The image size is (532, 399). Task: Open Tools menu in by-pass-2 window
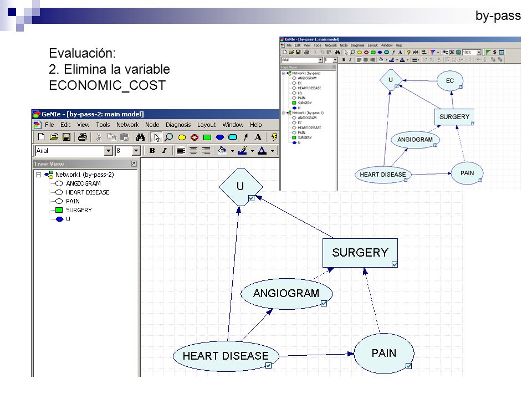coord(103,125)
